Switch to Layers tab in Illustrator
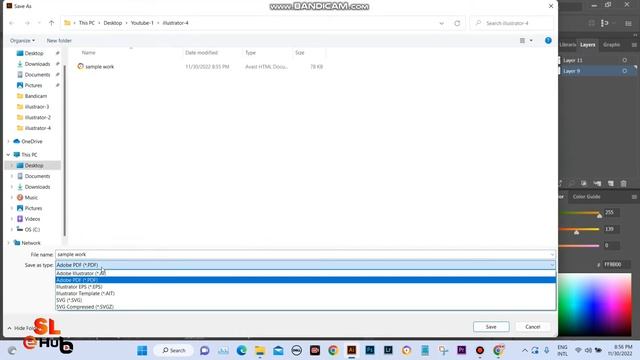640x360 pixels. tap(588, 44)
